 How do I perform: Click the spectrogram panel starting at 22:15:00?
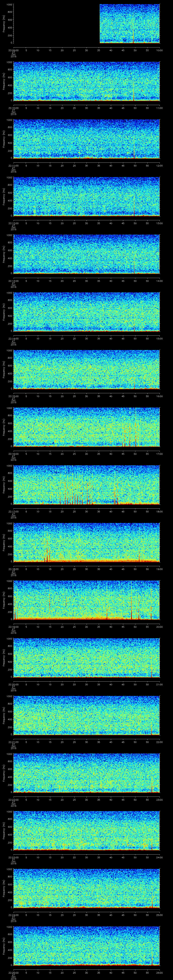click(87, 369)
